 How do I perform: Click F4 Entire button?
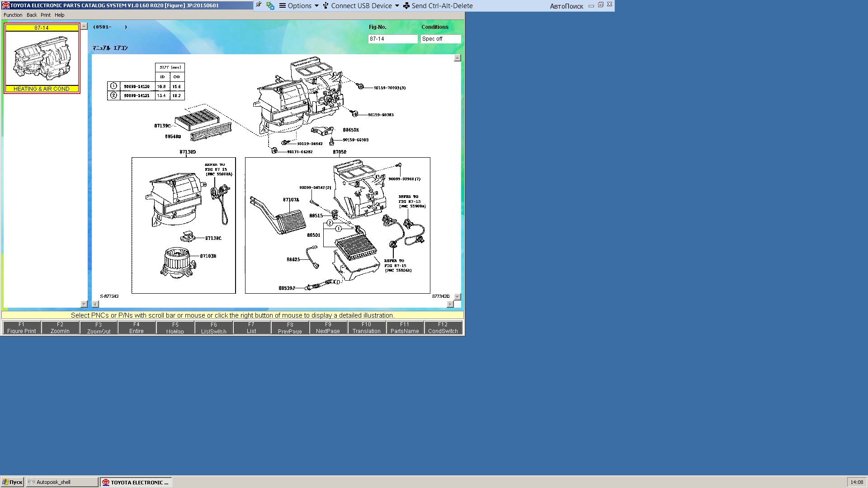coord(137,328)
